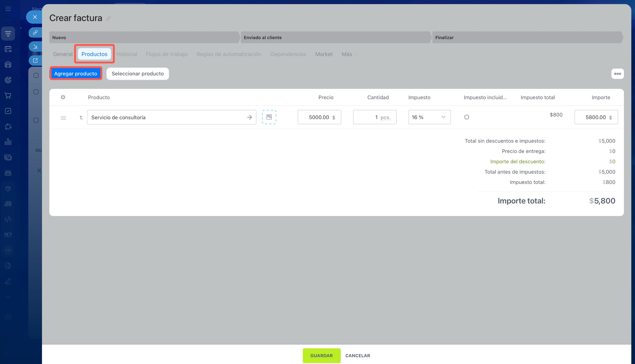Close the invoice slider with the X button
Viewport: 635px width, 364px height.
click(35, 17)
